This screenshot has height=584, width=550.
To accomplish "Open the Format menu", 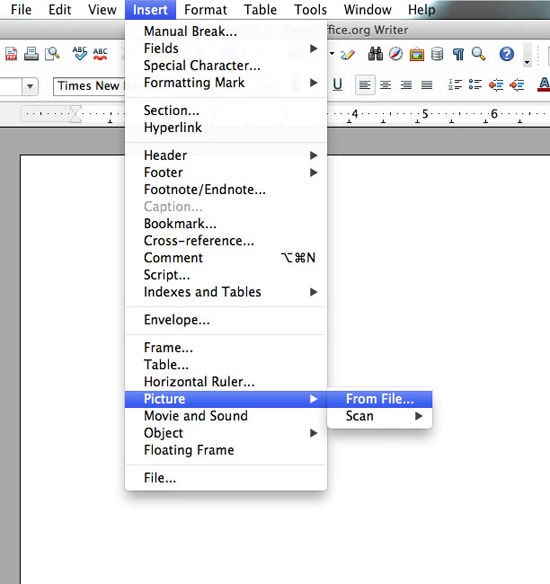I will (206, 10).
